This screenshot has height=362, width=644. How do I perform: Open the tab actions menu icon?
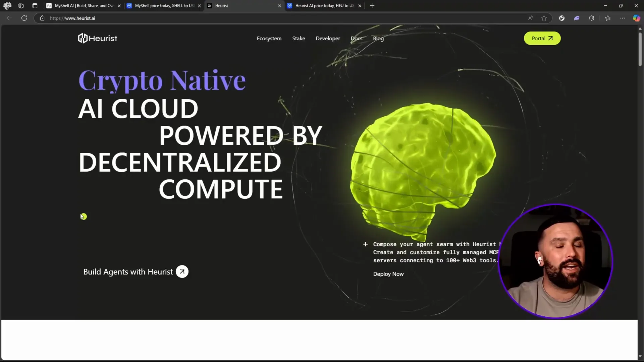click(x=35, y=6)
